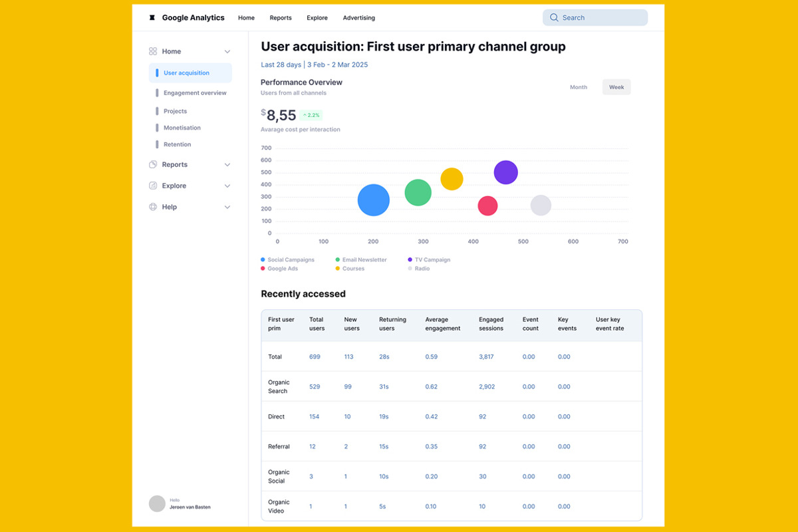Click Google Ads legend swatch

pyautogui.click(x=263, y=269)
